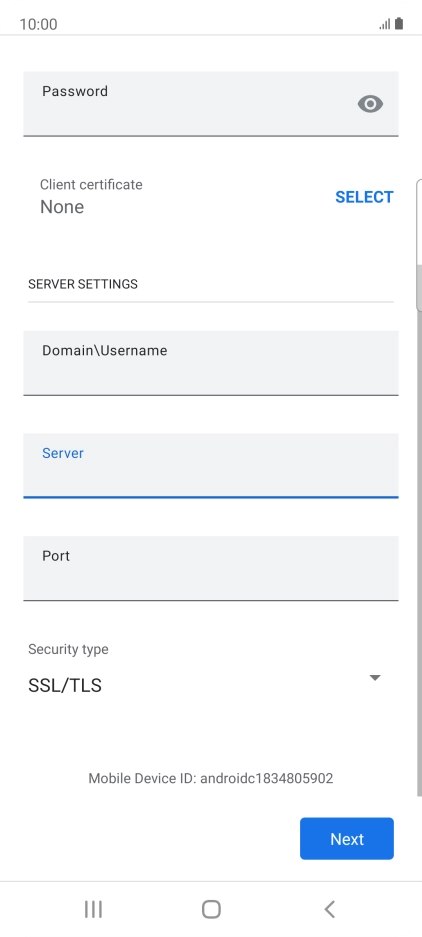
Task: Click the Next button
Action: click(347, 838)
